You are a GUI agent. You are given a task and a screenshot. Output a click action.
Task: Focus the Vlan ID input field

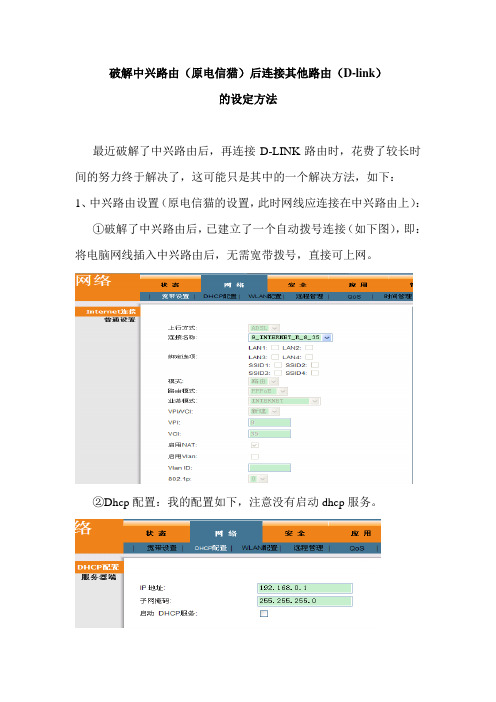pyautogui.click(x=269, y=468)
